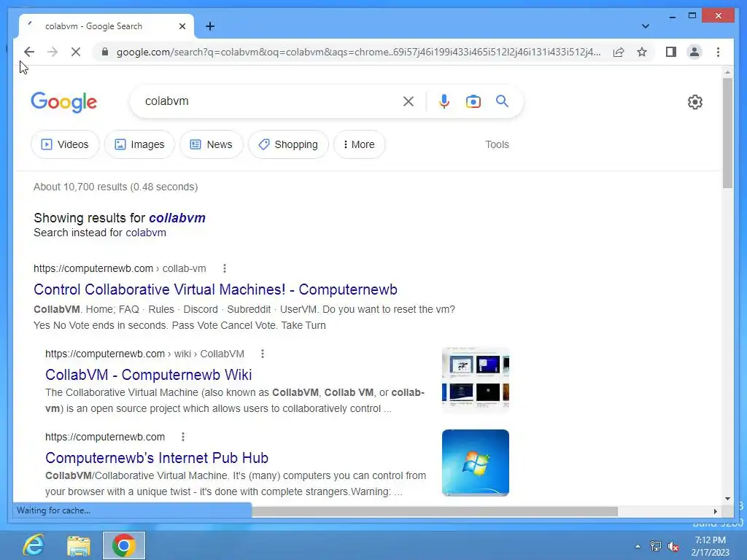Expand the tab search chevron

pyautogui.click(x=645, y=26)
